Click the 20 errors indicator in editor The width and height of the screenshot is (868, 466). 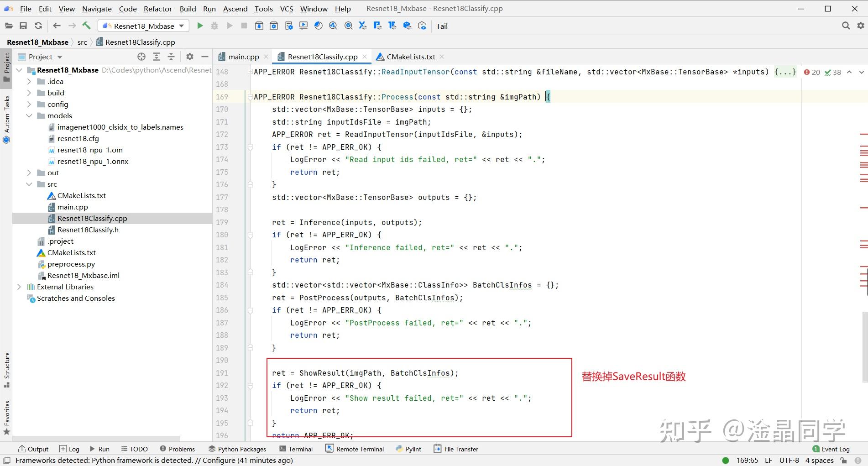(x=812, y=72)
